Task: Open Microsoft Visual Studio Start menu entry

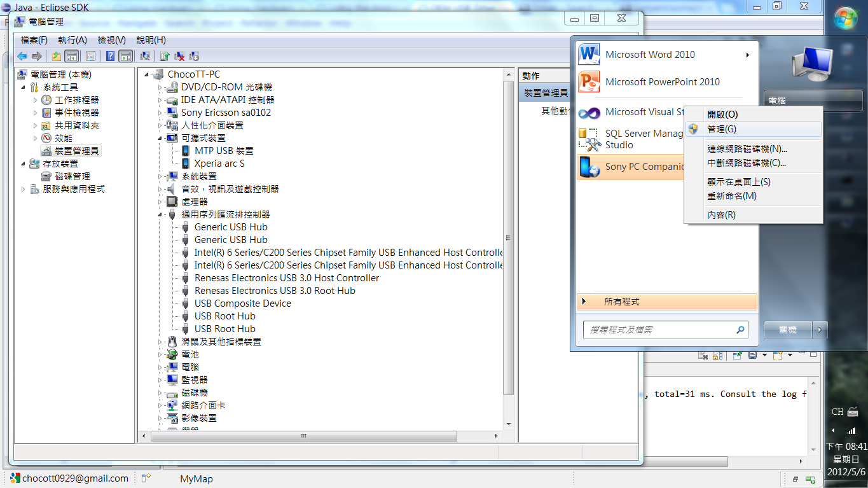Action: click(x=631, y=112)
